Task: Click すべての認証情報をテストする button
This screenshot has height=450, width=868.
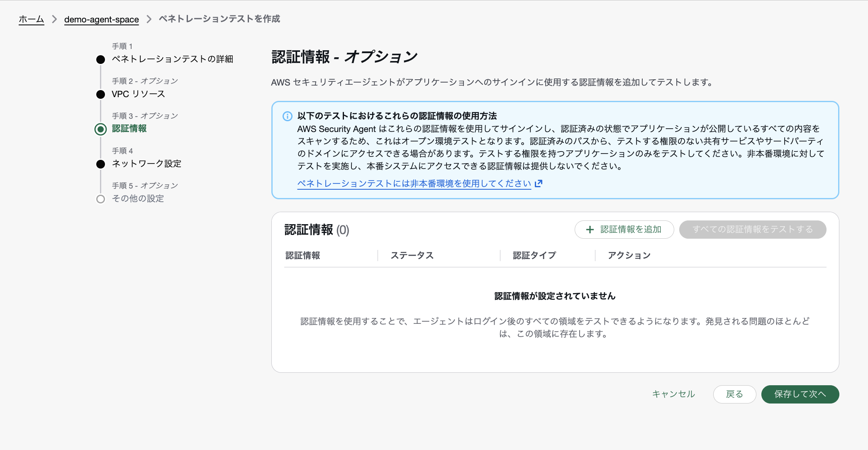Action: click(753, 230)
